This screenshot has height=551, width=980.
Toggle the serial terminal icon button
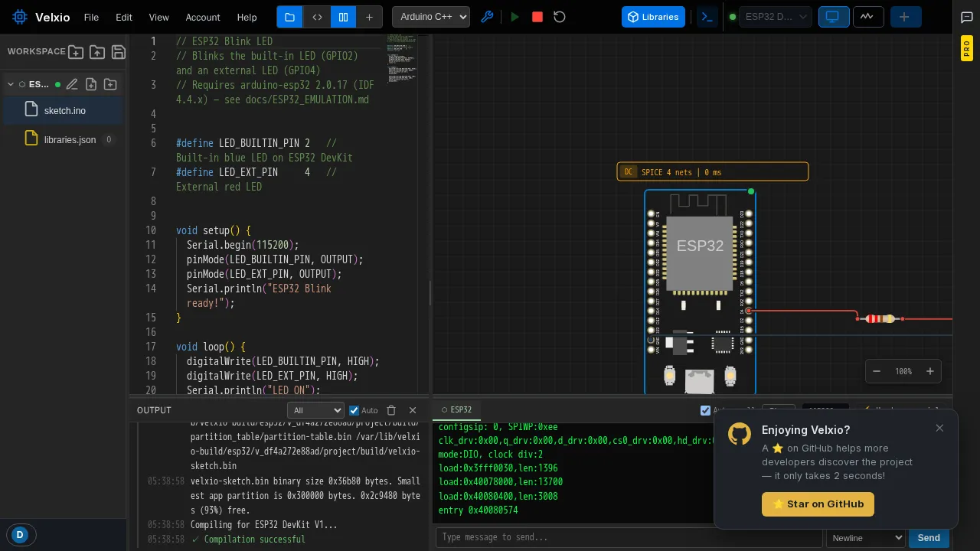pyautogui.click(x=707, y=17)
